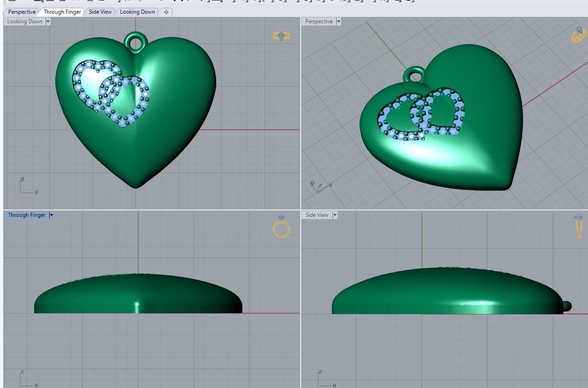Click the bail loop atop Looking Down pendant
Viewport: 588px width, 388px height.
[x=135, y=42]
